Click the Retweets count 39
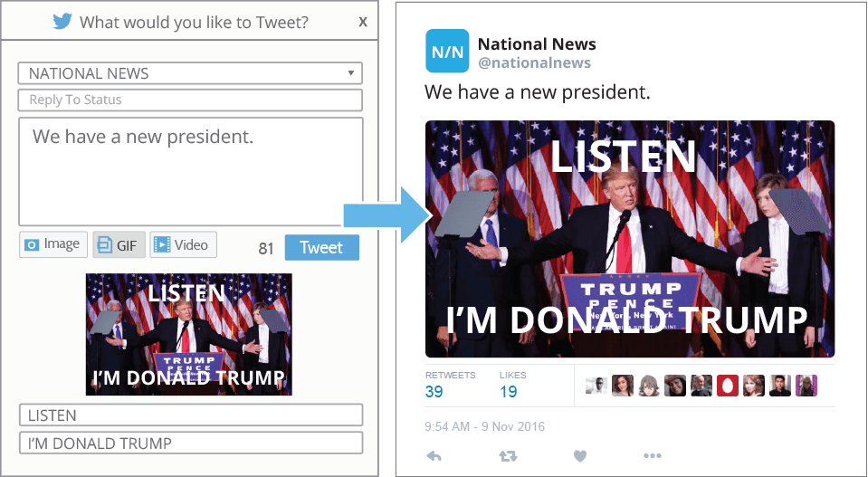 click(434, 392)
